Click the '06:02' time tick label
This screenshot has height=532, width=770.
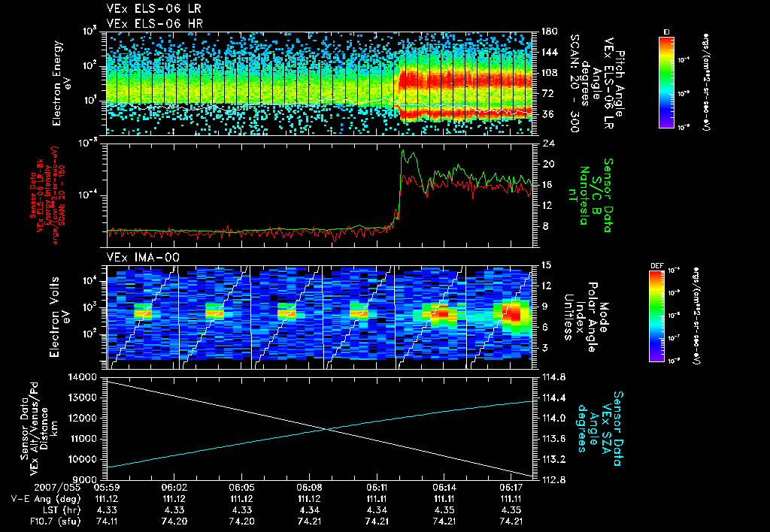[x=174, y=488]
